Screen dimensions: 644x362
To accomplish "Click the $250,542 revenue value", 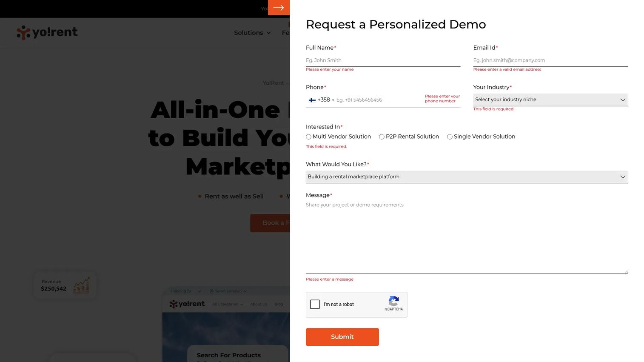I will [x=54, y=289].
